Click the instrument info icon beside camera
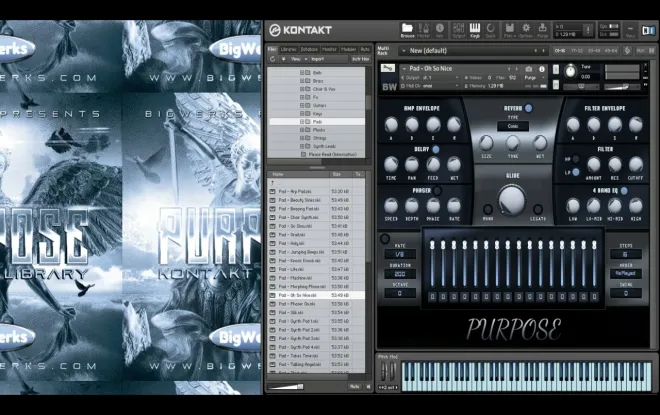This screenshot has width=660, height=415. click(542, 69)
